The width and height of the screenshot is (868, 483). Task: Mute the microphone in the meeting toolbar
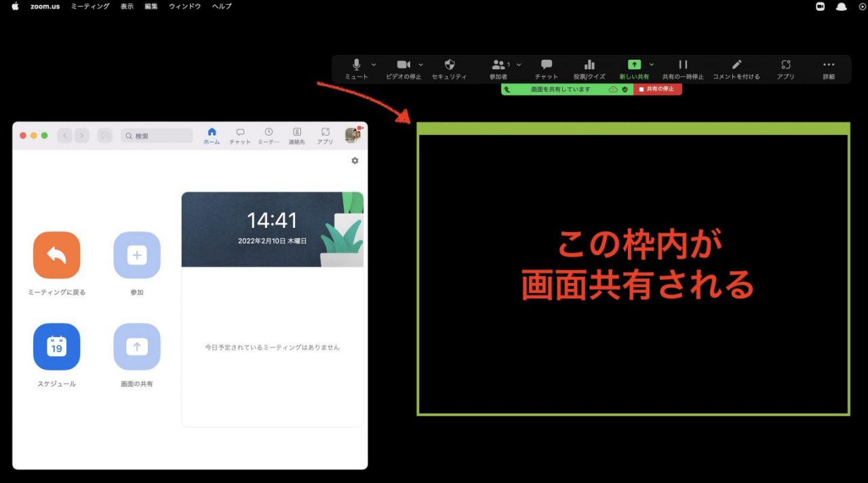pos(357,65)
